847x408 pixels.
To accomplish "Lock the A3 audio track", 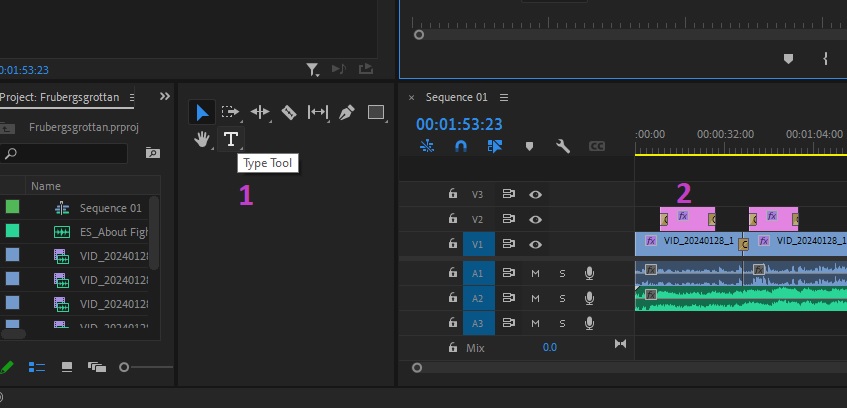I will click(453, 322).
